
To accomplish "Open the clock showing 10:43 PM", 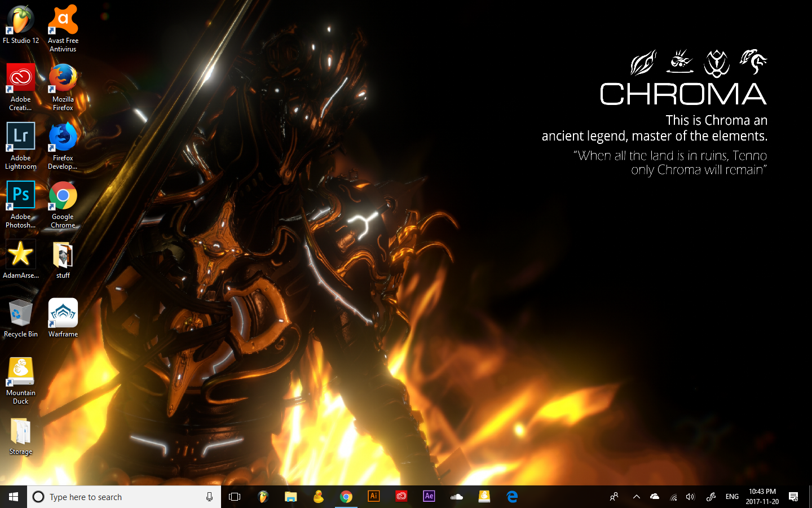I will 762,497.
